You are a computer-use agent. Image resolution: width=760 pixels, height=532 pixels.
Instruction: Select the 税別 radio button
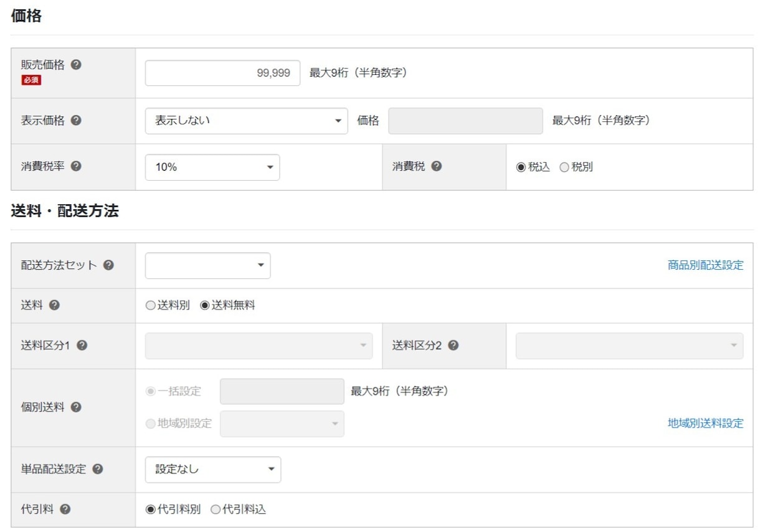[x=564, y=167]
